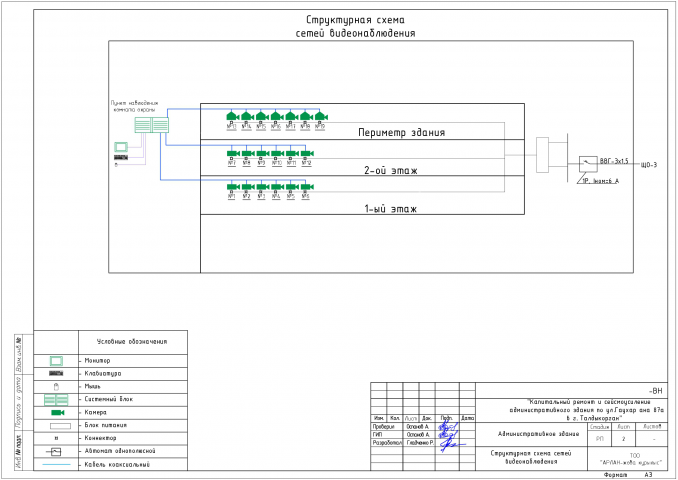Click the keyboard symbol in the legend table
The width and height of the screenshot is (678, 480).
56,373
